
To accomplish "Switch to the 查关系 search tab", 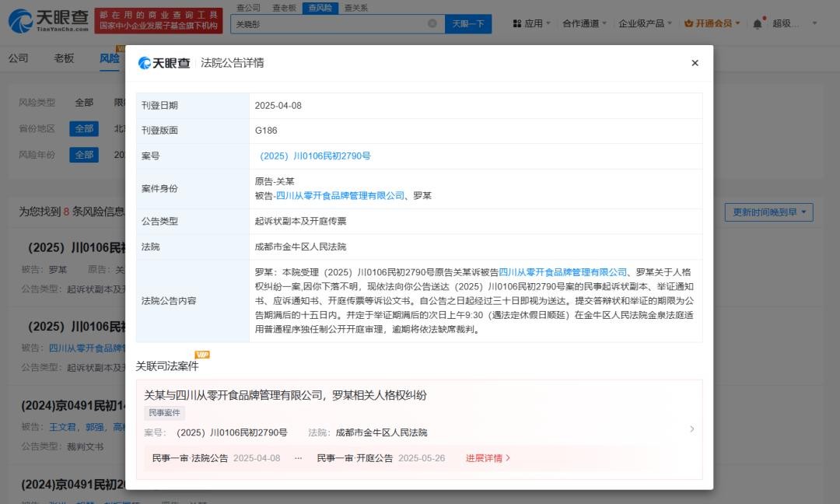I will coord(355,7).
